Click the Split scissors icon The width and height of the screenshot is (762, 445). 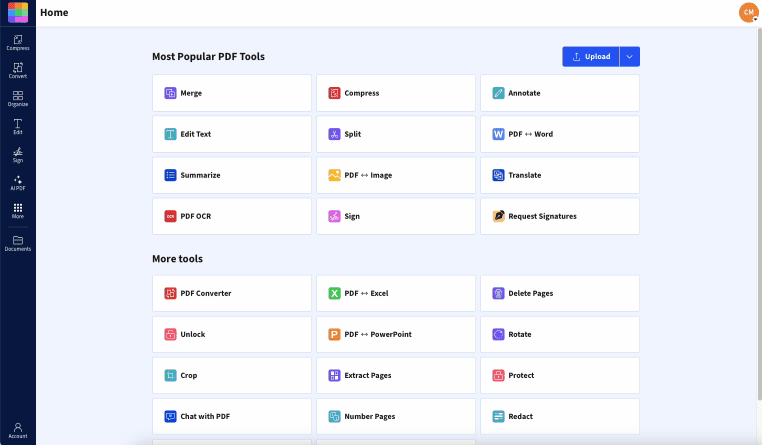coord(334,134)
